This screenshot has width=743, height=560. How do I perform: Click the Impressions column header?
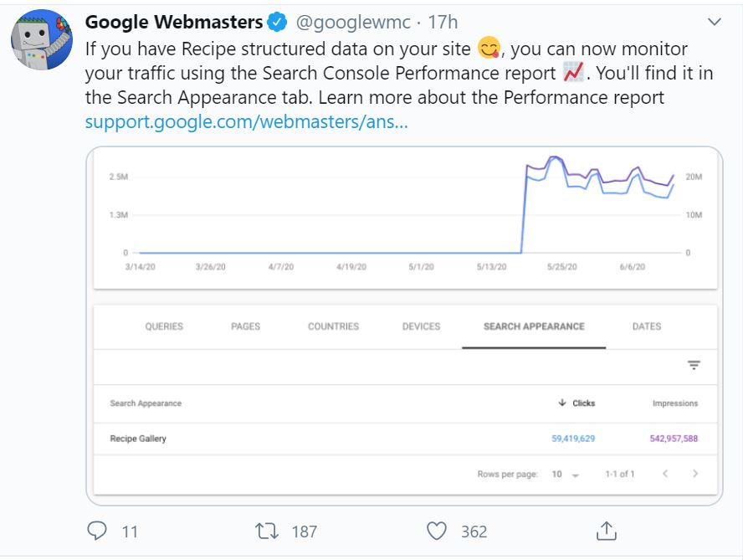(x=674, y=403)
